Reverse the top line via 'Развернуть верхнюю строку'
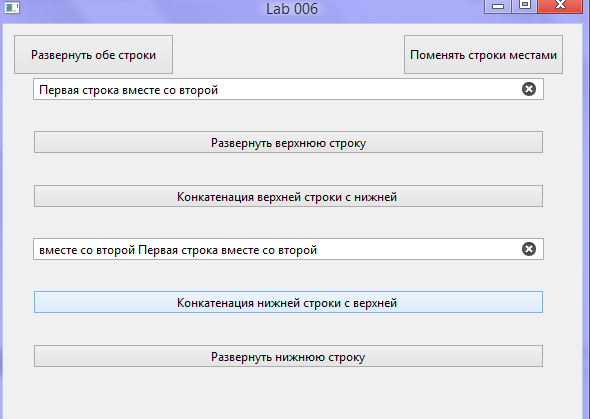 (288, 142)
